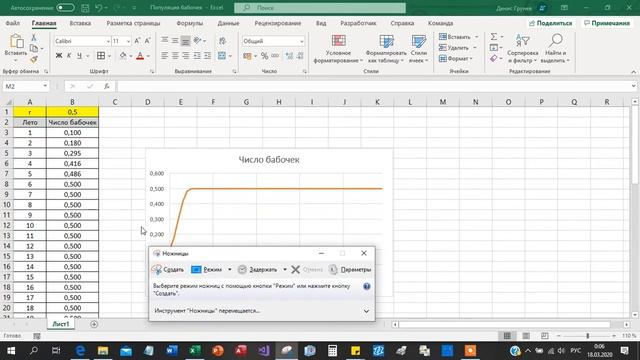
Task: Open Word from the taskbar
Action: coord(172,351)
